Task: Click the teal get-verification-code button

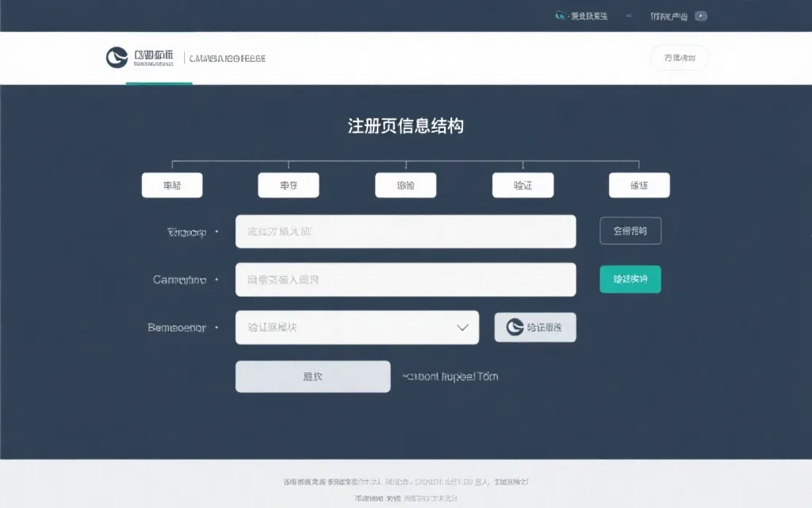Action: 630,279
